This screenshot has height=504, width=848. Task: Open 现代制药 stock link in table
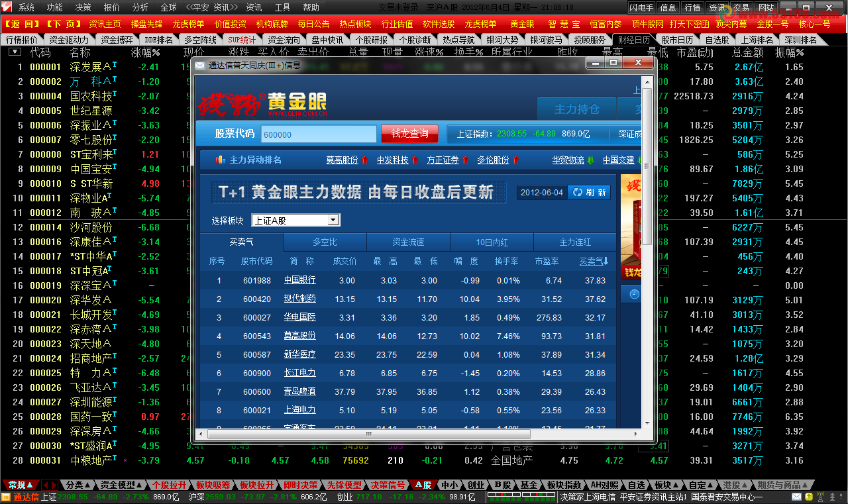point(300,299)
